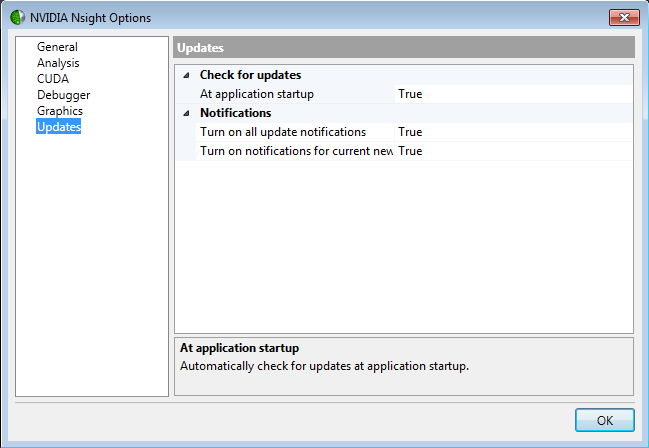Click True value for current notifications setting
Screen dimensions: 649x448
(411, 151)
